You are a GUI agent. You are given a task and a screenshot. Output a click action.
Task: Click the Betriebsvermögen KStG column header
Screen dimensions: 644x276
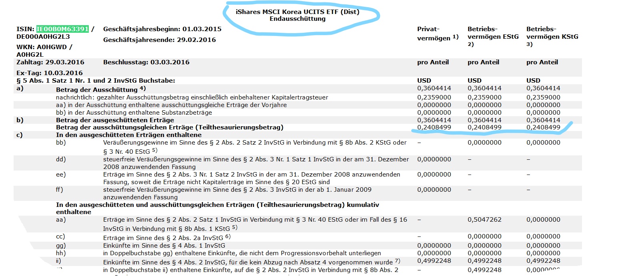coord(552,37)
